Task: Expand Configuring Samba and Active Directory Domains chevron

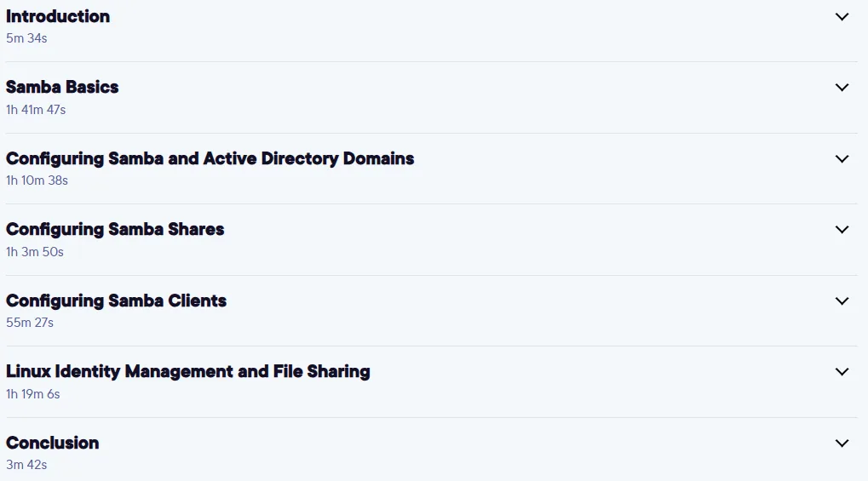Action: tap(842, 159)
